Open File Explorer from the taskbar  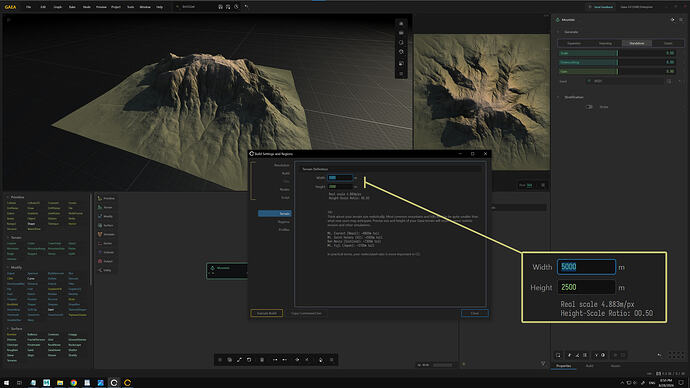[60, 383]
